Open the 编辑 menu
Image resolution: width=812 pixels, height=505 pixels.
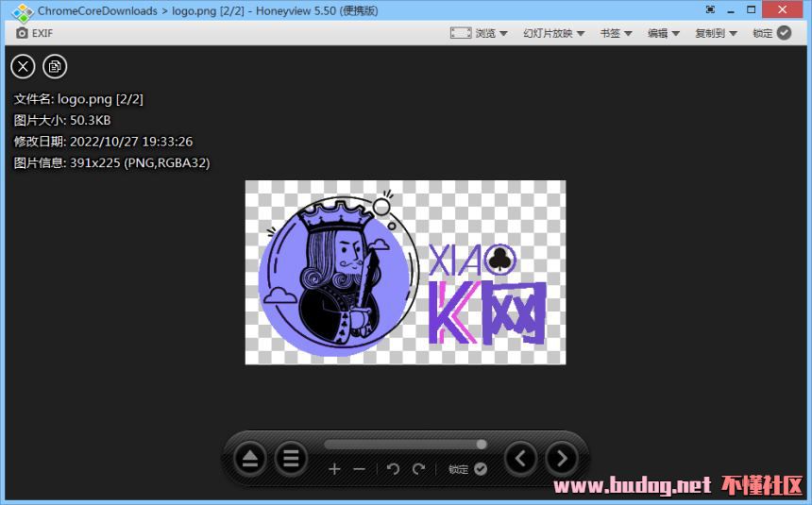coord(664,33)
